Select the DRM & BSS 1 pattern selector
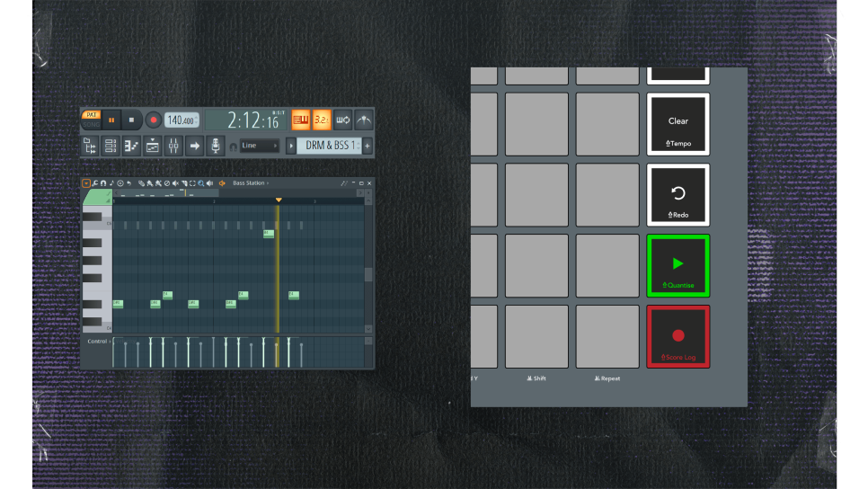The height and width of the screenshot is (489, 868). coord(330,146)
